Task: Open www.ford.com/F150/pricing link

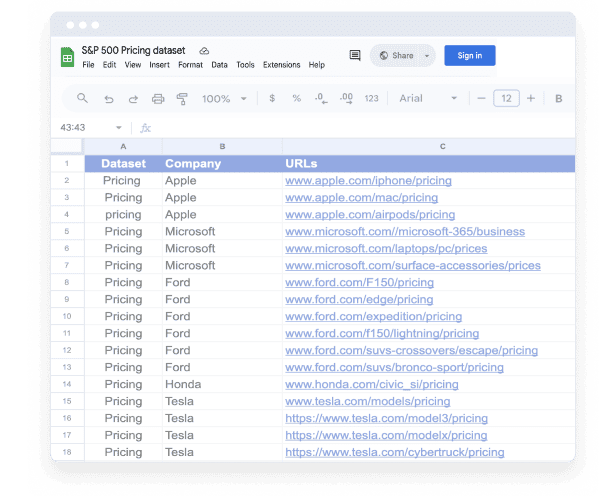Action: click(359, 282)
